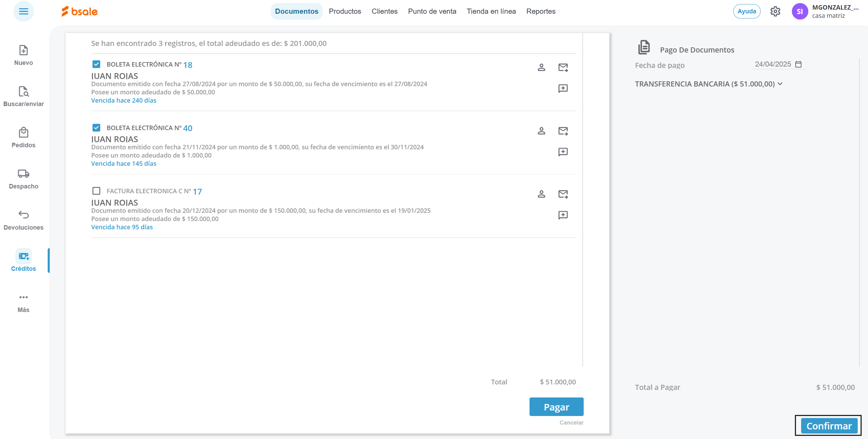Click the Cancelar link

click(571, 423)
